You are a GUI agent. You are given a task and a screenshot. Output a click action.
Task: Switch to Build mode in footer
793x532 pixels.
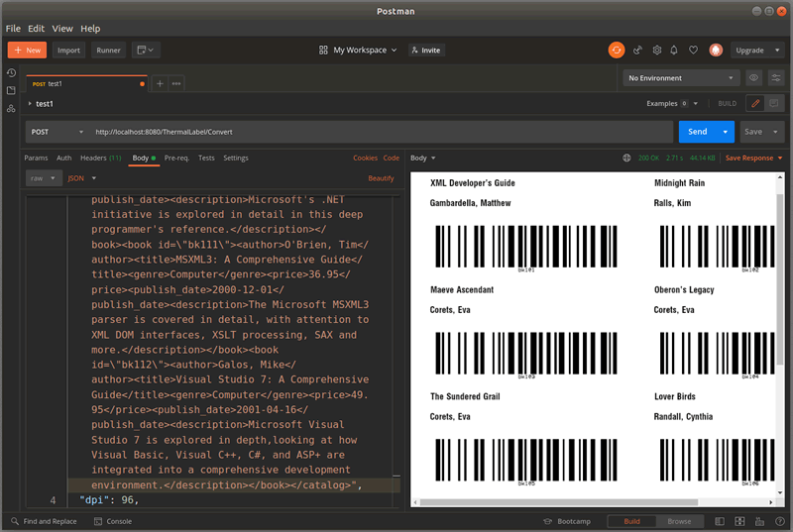(x=631, y=521)
